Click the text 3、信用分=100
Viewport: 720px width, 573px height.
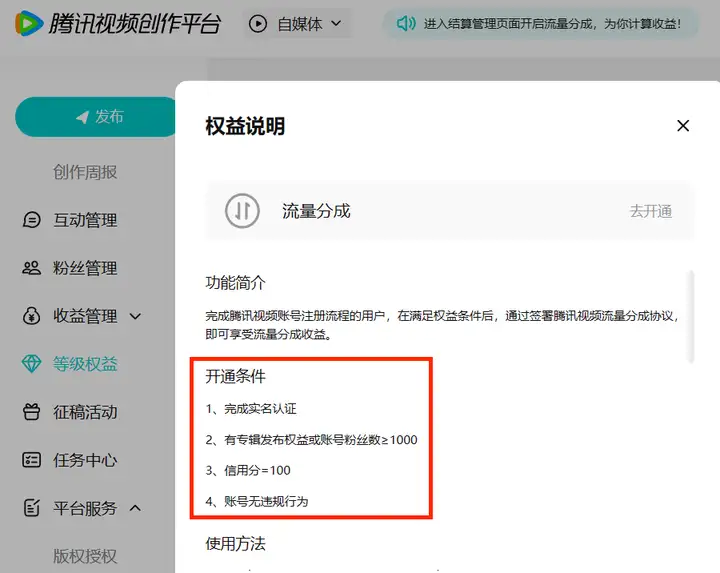(x=248, y=471)
